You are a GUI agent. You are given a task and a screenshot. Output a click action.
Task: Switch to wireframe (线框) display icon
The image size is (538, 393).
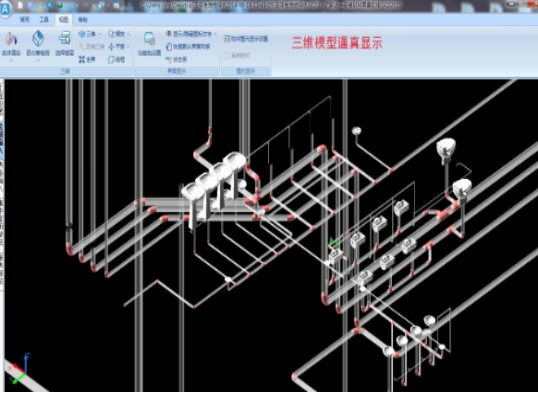(x=111, y=60)
